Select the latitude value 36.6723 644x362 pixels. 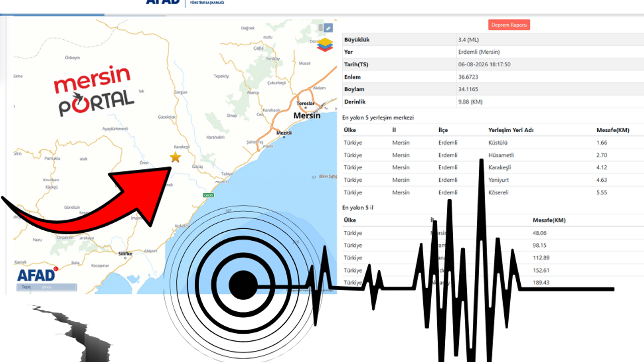pyautogui.click(x=468, y=77)
